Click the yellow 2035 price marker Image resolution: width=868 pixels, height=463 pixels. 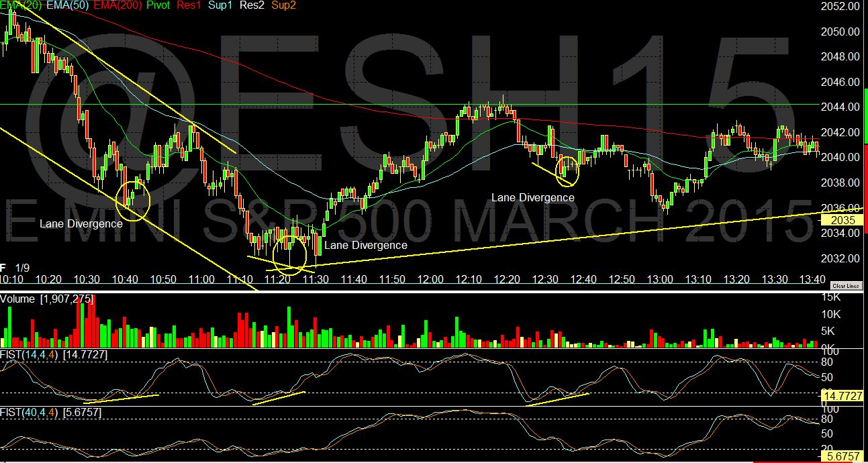(841, 219)
